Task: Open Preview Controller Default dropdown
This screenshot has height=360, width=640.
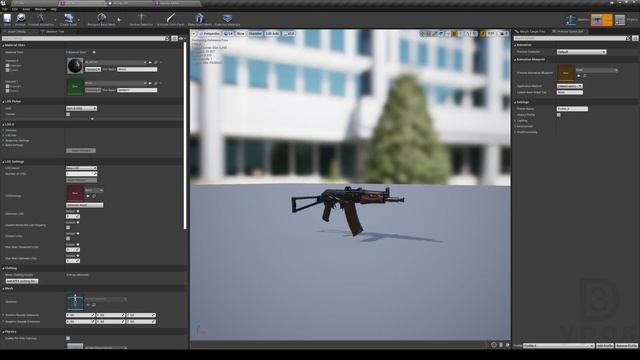Action: (x=582, y=52)
